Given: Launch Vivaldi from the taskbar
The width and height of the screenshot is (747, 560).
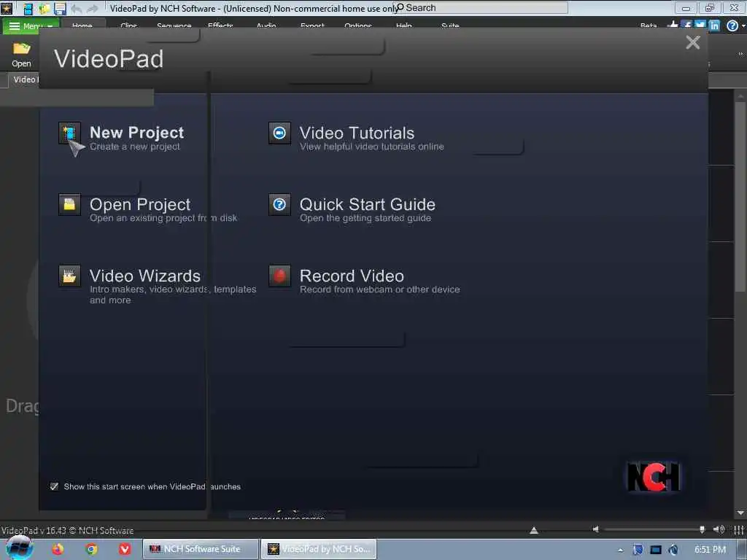Looking at the screenshot, I should tap(125, 549).
